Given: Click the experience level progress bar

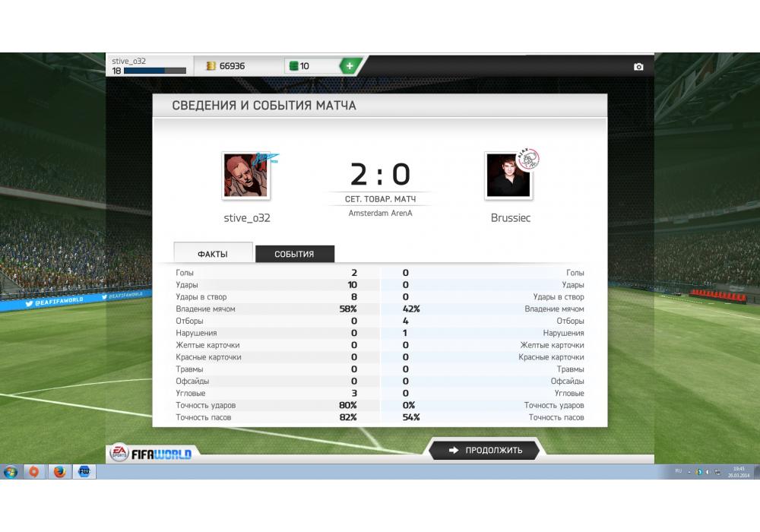Looking at the screenshot, I should pos(155,71).
